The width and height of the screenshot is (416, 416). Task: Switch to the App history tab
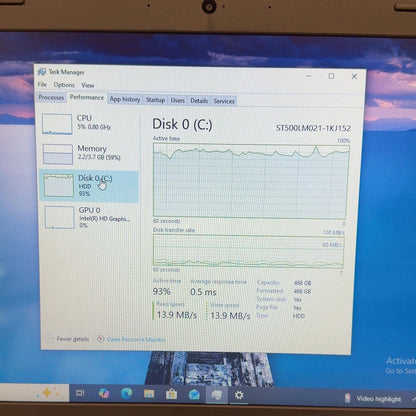pyautogui.click(x=125, y=99)
